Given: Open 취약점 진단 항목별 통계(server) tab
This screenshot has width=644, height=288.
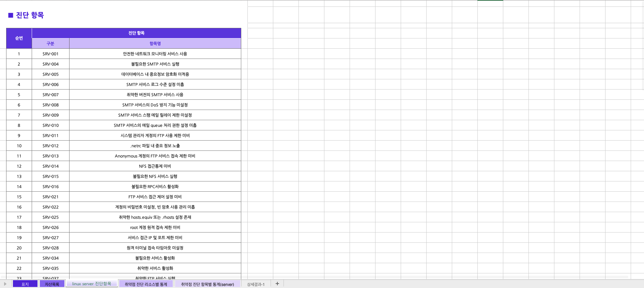Looking at the screenshot, I should (x=207, y=284).
